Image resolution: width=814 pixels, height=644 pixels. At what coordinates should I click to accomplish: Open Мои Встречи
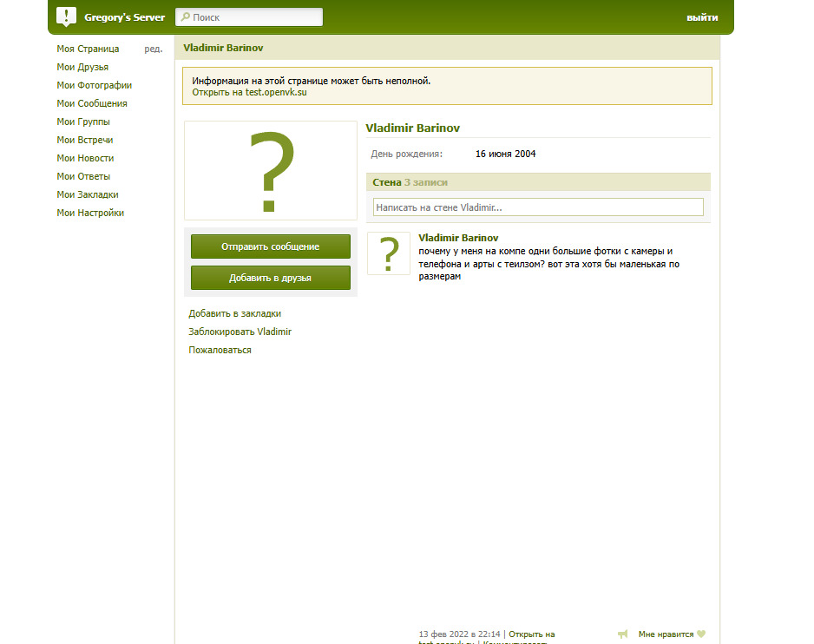pyautogui.click(x=85, y=140)
